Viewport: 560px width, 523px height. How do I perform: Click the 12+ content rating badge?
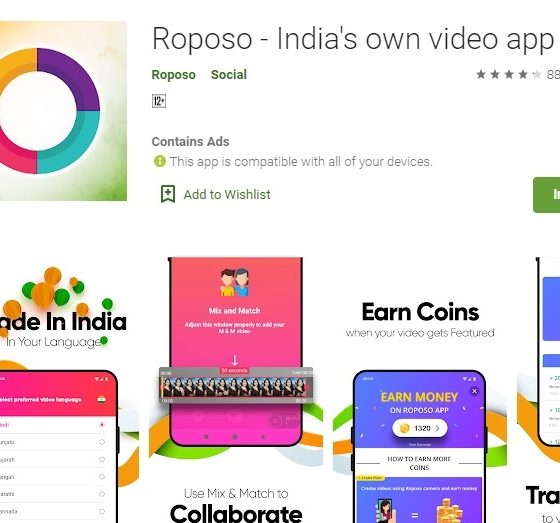tap(159, 101)
